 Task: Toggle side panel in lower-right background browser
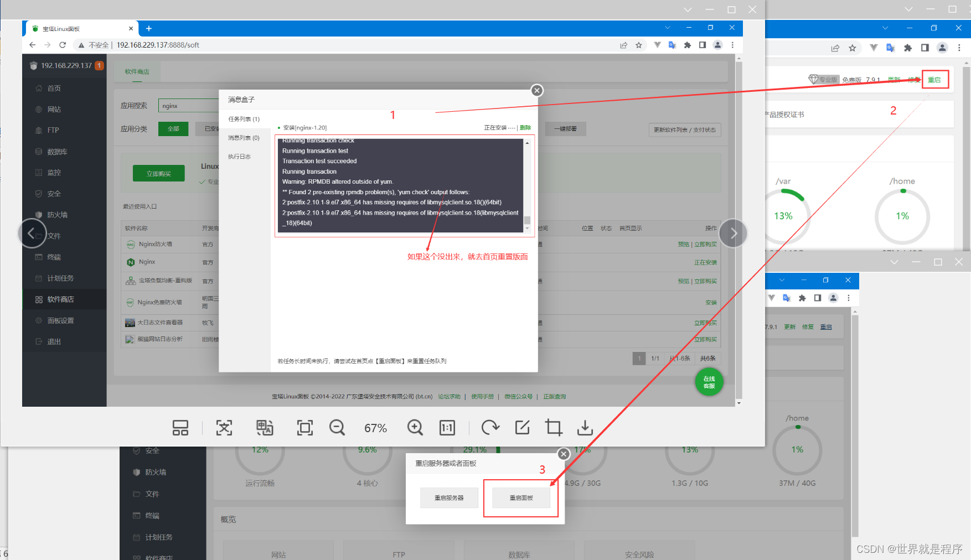pos(818,298)
